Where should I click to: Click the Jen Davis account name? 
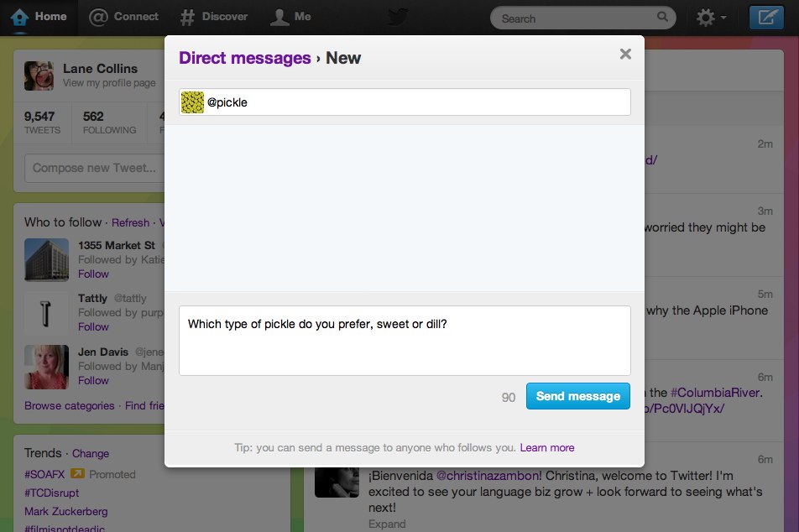[103, 352]
